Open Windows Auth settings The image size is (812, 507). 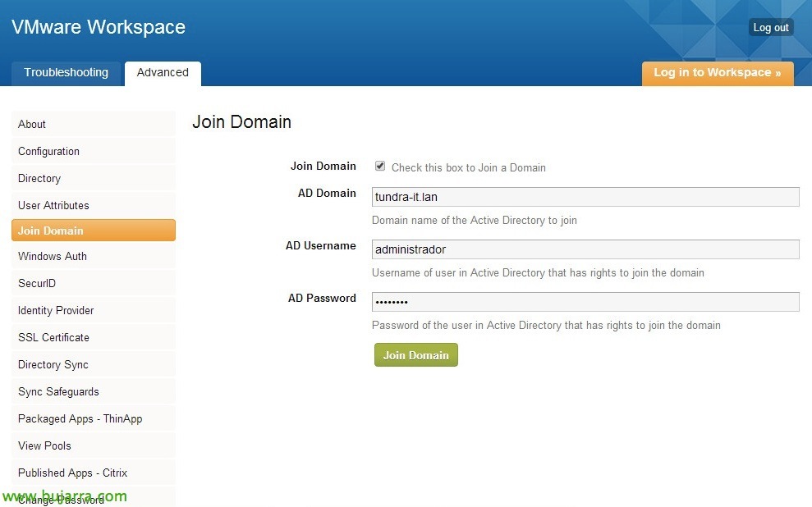[94, 256]
